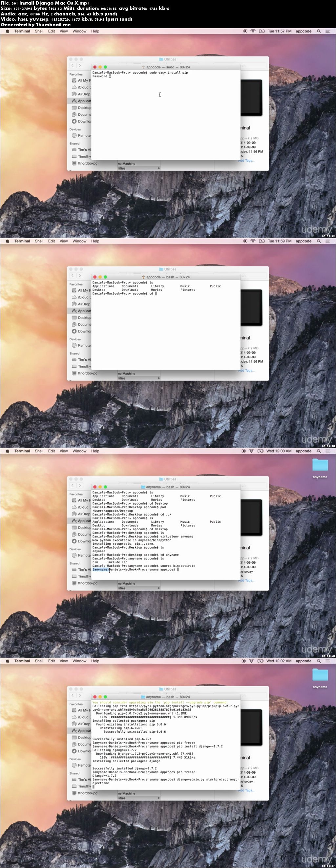Click the Finder forward arrow in the 11:57 PM frame

pos(80,65)
